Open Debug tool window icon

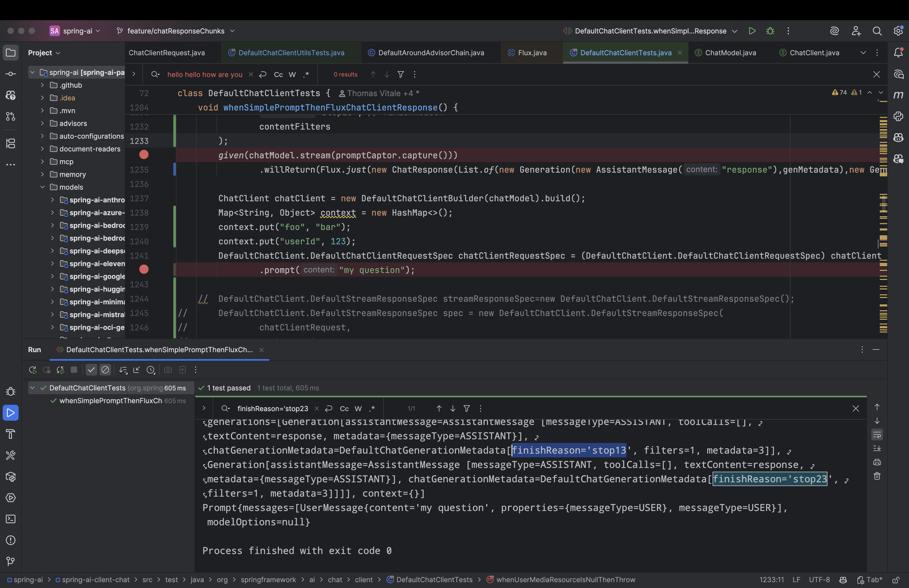tap(11, 391)
